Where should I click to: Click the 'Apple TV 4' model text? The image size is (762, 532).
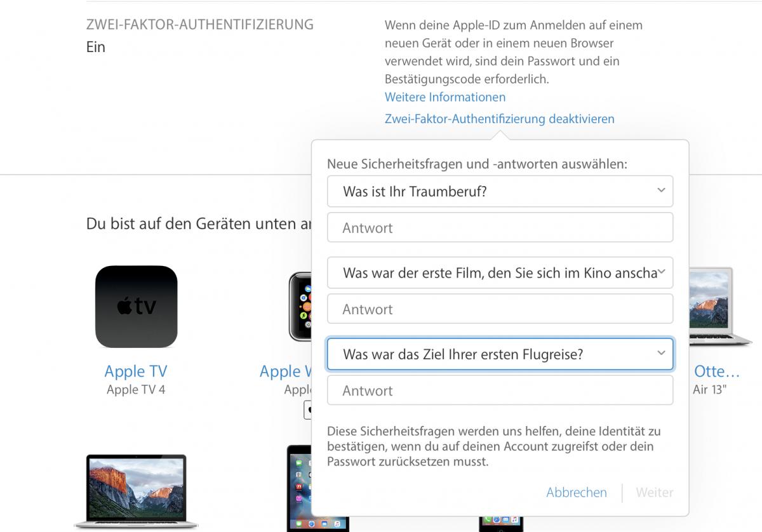pyautogui.click(x=136, y=390)
